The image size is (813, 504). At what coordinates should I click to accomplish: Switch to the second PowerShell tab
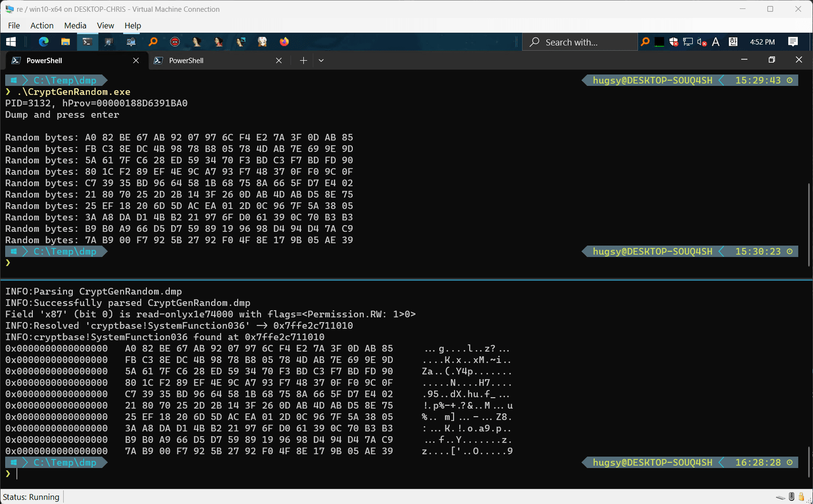(x=215, y=60)
